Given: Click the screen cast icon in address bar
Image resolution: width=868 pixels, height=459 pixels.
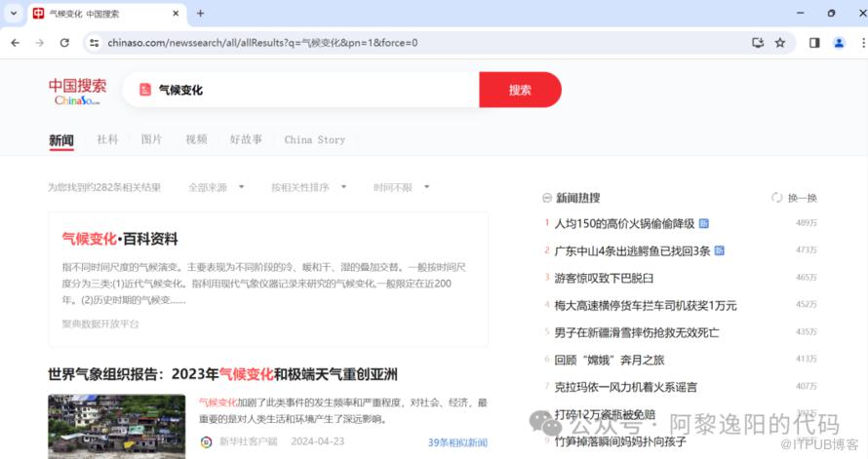Looking at the screenshot, I should pos(758,43).
